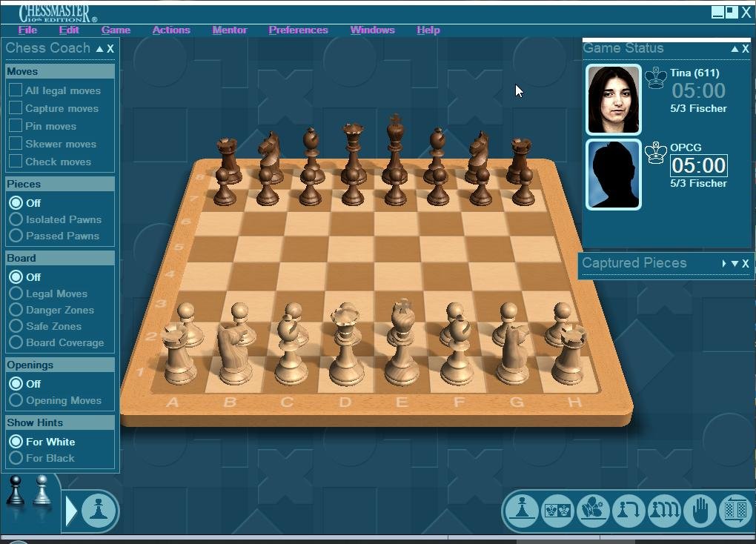Click the pawn with single arrow icon
The width and height of the screenshot is (756, 544).
pyautogui.click(x=629, y=510)
